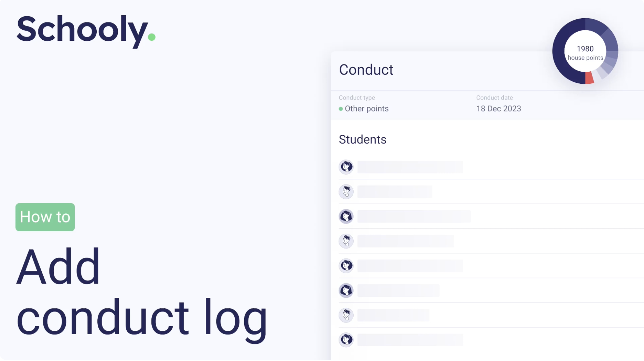Click the first student's name placeholder bar

tap(410, 167)
